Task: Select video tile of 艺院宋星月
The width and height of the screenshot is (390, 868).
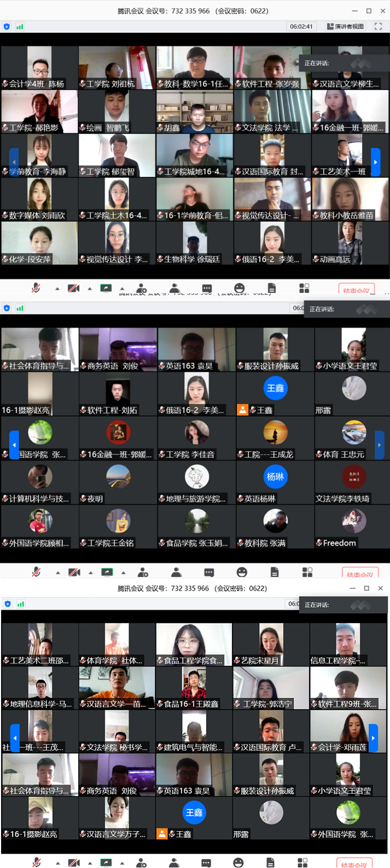Action: point(271,645)
